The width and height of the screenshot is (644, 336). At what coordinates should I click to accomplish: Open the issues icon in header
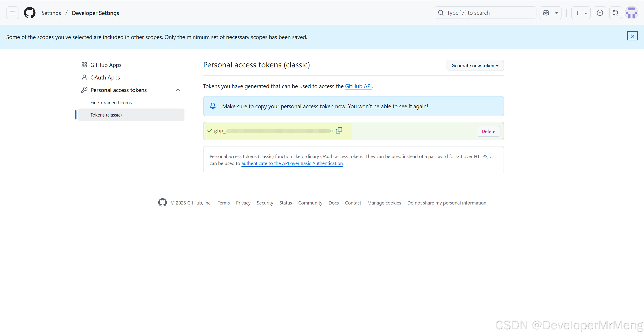600,13
